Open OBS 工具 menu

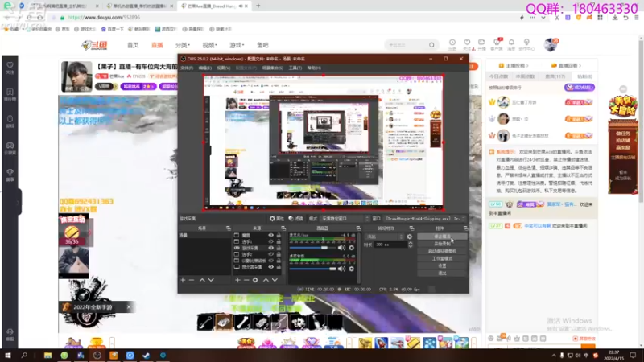point(295,68)
